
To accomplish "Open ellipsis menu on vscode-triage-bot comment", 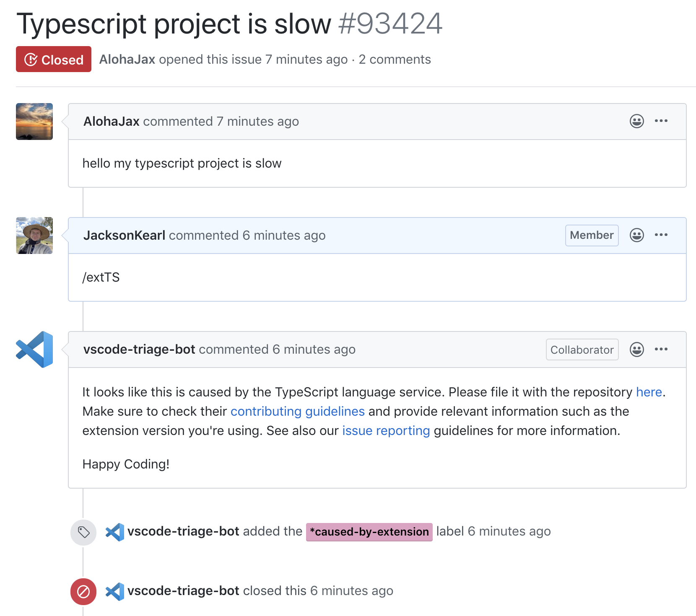I will coord(661,349).
